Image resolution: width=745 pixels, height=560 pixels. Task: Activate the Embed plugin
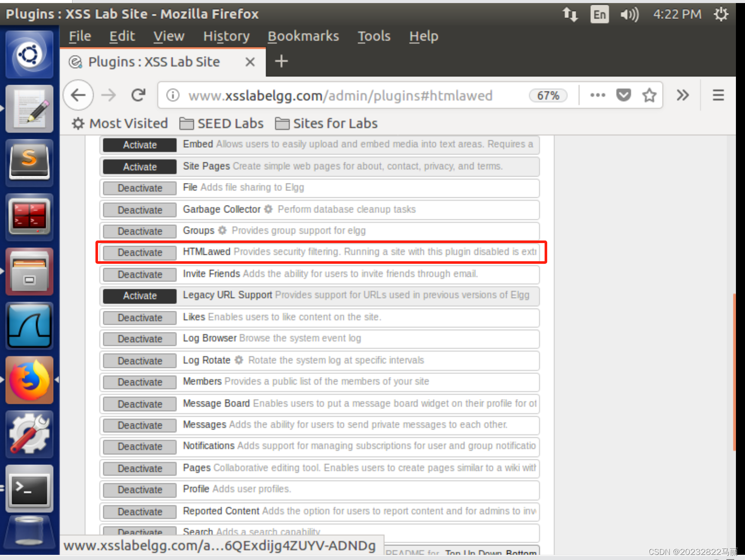click(x=140, y=145)
